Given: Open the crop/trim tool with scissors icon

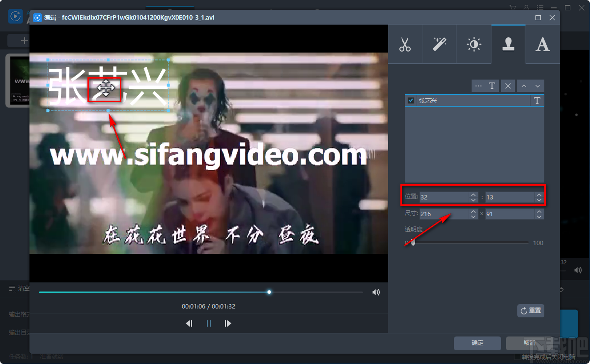Looking at the screenshot, I should pyautogui.click(x=405, y=44).
